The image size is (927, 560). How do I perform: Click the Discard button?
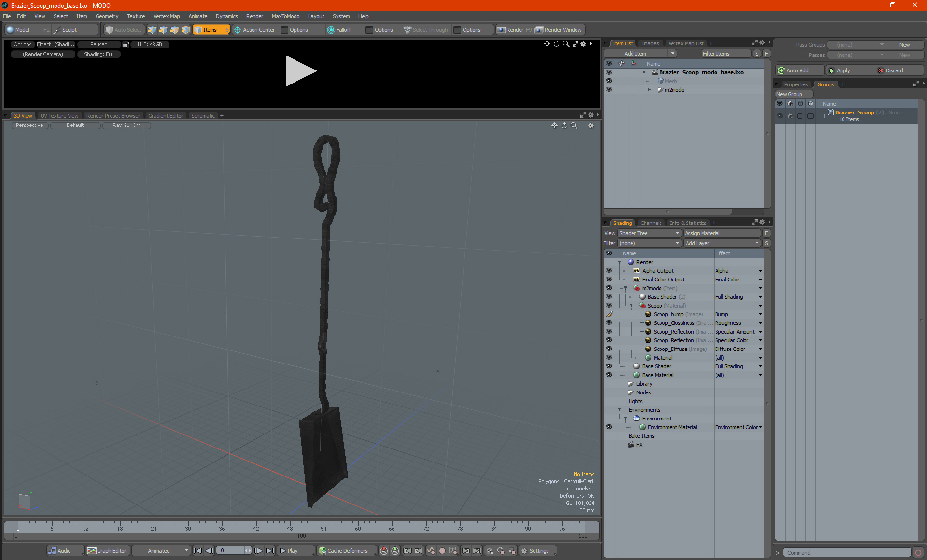(899, 70)
